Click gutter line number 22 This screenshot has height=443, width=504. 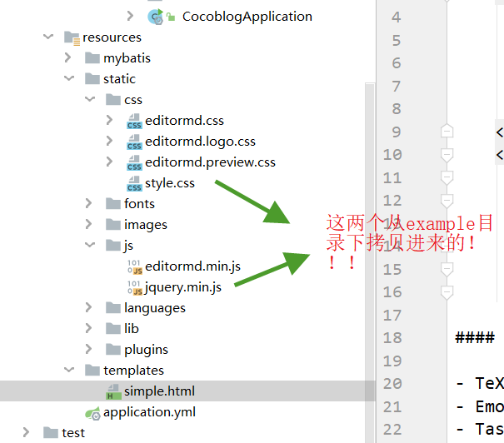392,430
